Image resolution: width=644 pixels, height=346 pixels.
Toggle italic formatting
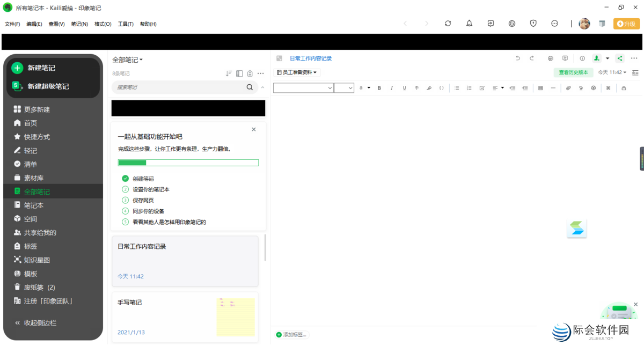point(392,88)
